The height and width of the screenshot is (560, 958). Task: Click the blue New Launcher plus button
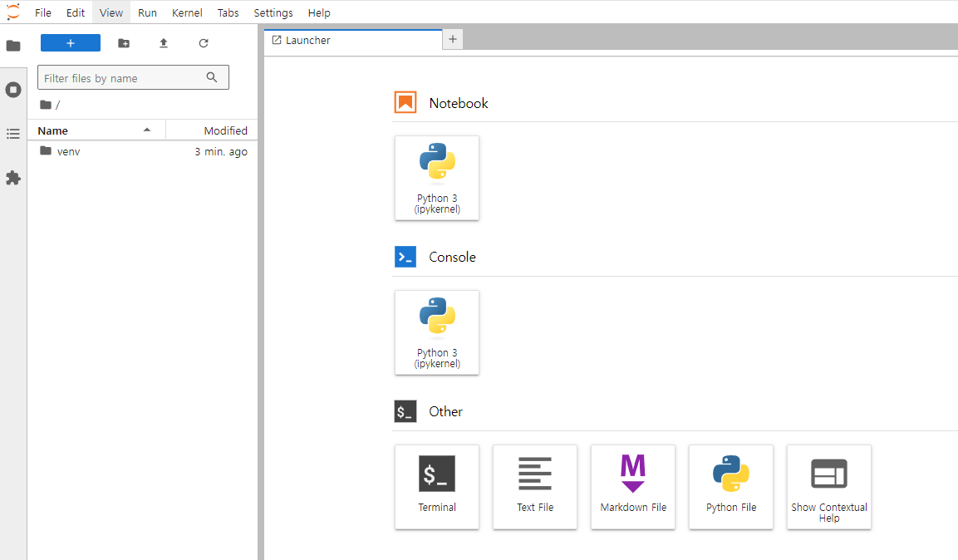tap(71, 42)
